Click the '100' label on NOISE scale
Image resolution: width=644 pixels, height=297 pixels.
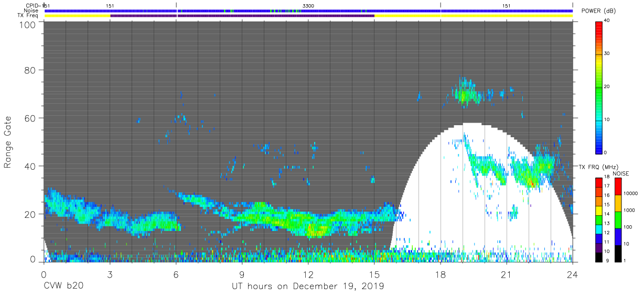click(x=629, y=227)
